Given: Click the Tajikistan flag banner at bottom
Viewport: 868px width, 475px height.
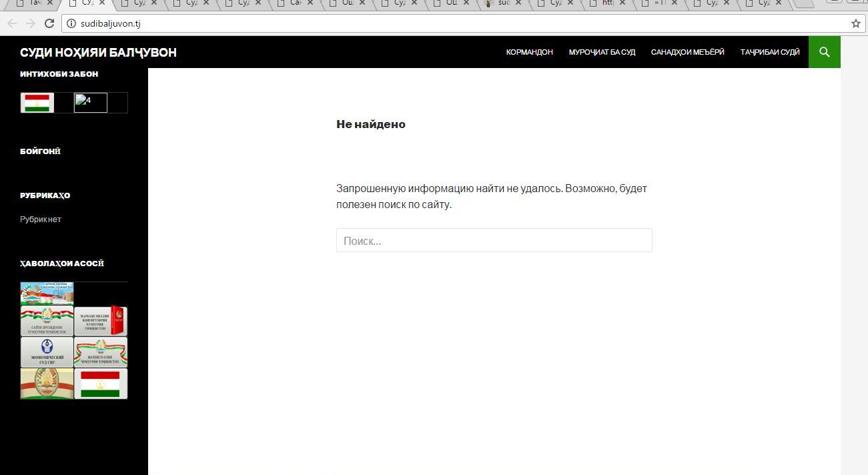Looking at the screenshot, I should pyautogui.click(x=100, y=384).
